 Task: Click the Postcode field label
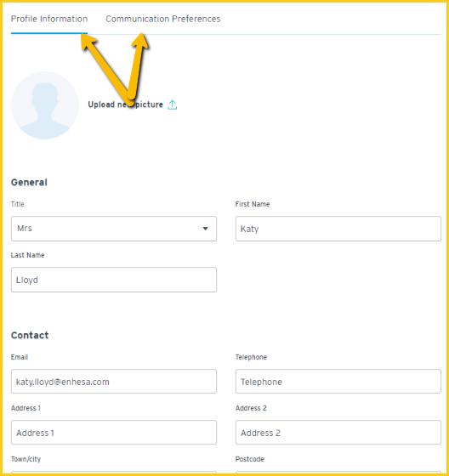(250, 459)
